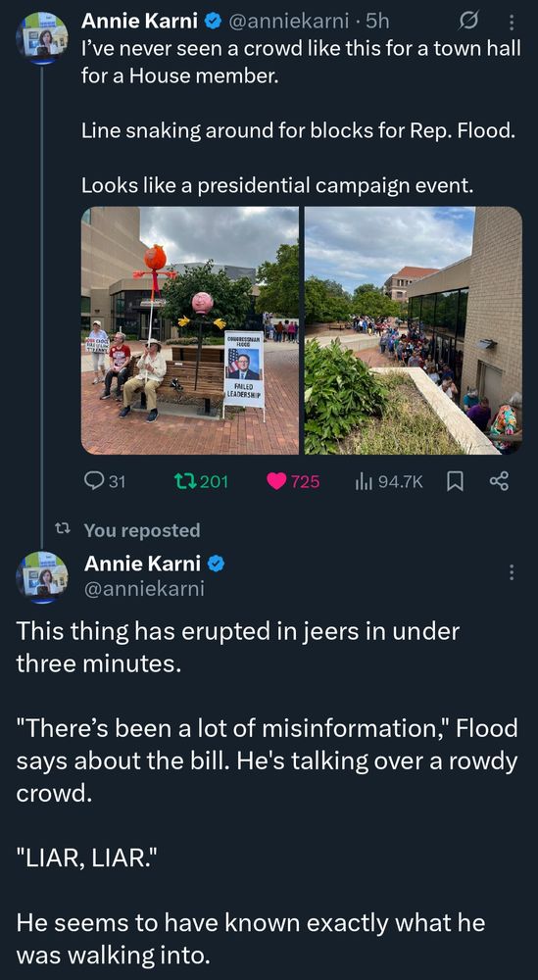
Task: Open Annie Karni display name on second tweet
Action: point(142,563)
